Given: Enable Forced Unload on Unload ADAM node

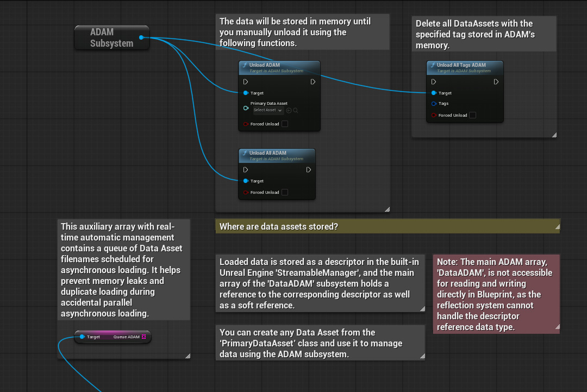Looking at the screenshot, I should point(285,124).
